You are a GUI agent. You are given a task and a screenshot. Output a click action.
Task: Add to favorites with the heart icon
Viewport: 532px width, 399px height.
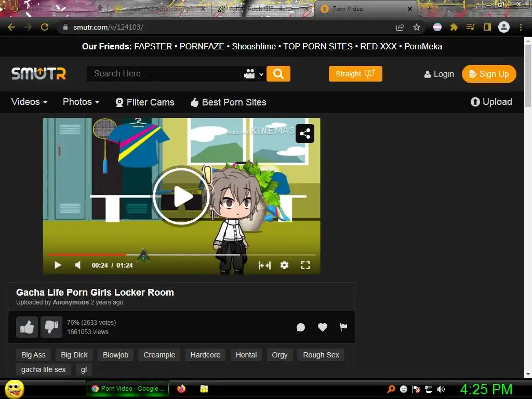pyautogui.click(x=322, y=327)
